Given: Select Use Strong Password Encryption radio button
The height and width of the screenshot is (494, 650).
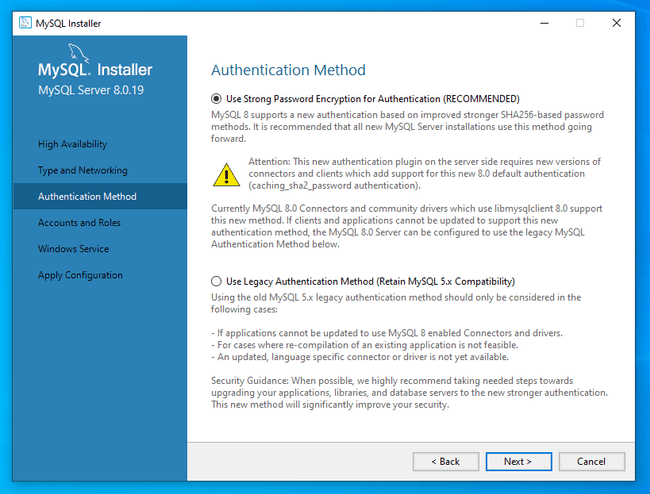Looking at the screenshot, I should (217, 99).
